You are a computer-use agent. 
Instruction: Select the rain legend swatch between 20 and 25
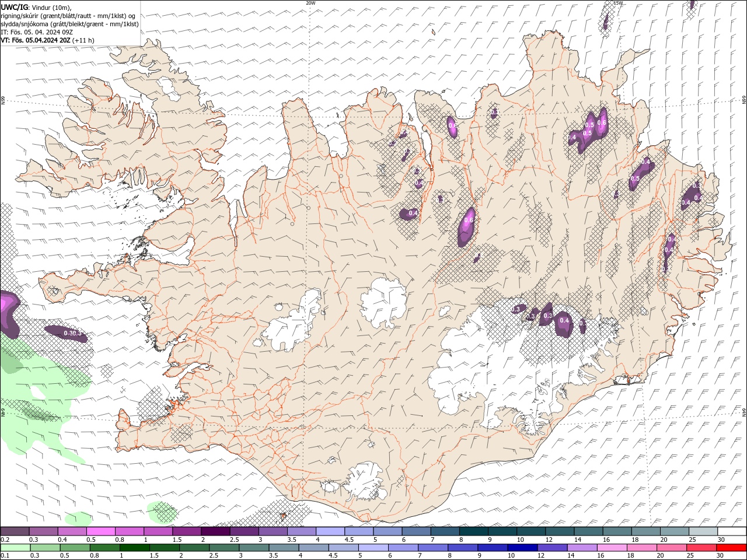671,548
